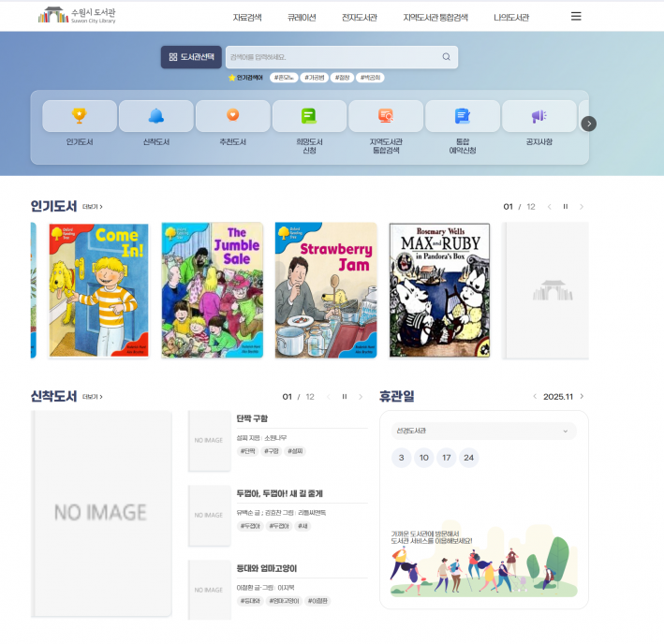Show next month after 2025.11
Image resolution: width=664 pixels, height=644 pixels.
point(582,396)
